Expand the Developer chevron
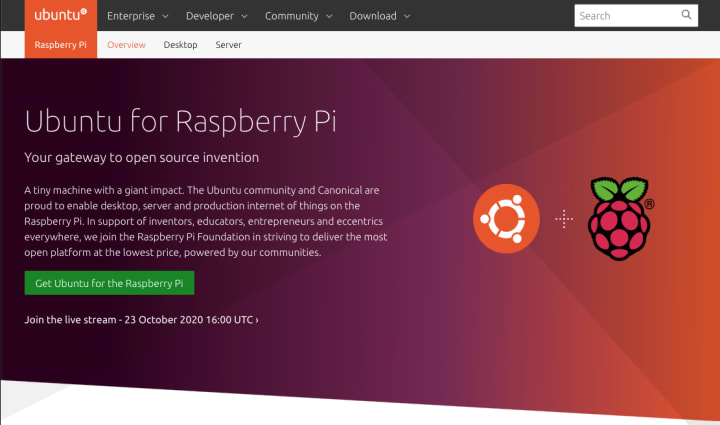The image size is (720, 425). 244,17
